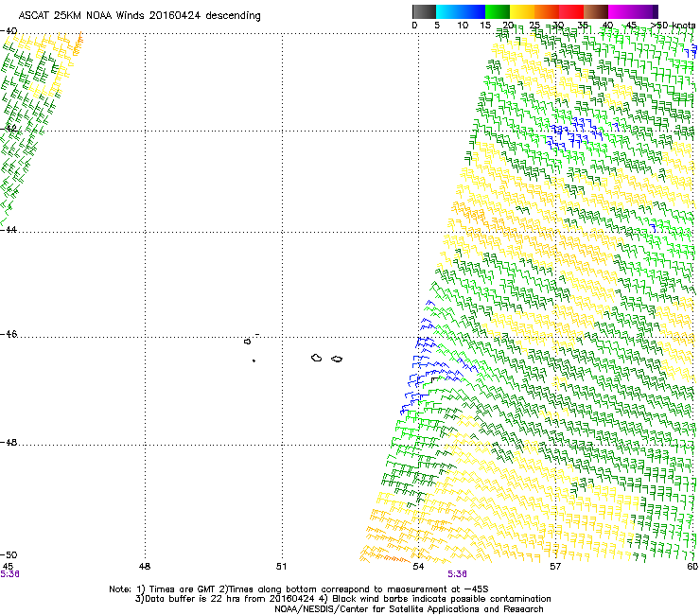
Task: Click the latitude label -46
Action: (x=9, y=334)
